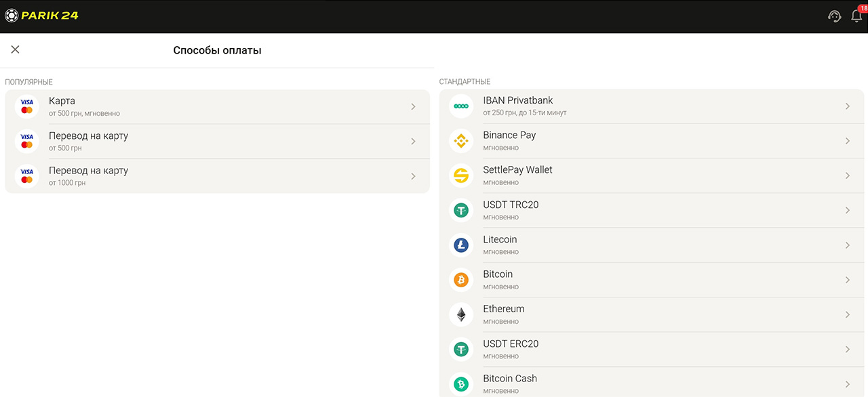Open chevron on Перевод на карту от 1000 грн
This screenshot has width=868, height=397.
coord(413,176)
